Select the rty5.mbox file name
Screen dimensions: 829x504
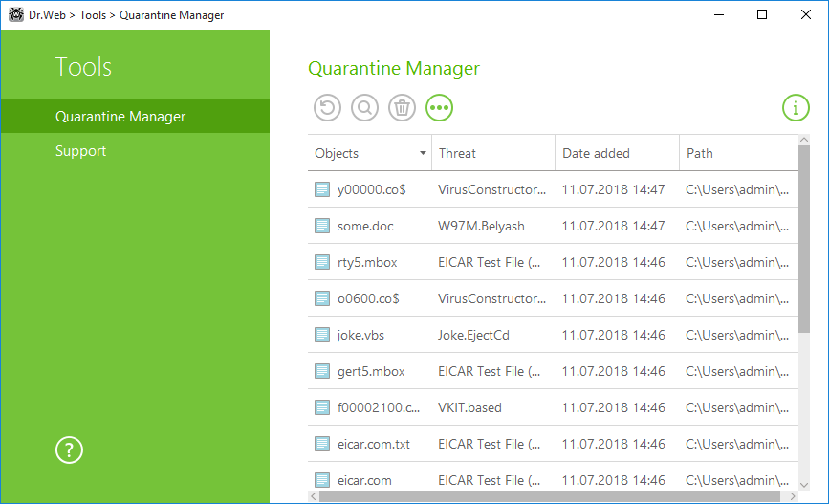(x=367, y=262)
